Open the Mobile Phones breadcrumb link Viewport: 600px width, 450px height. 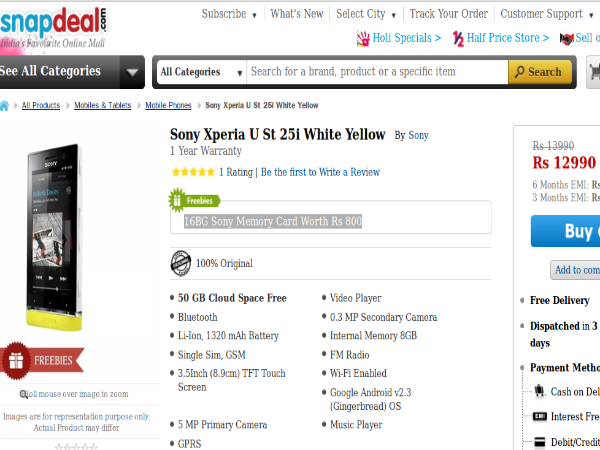tap(168, 105)
